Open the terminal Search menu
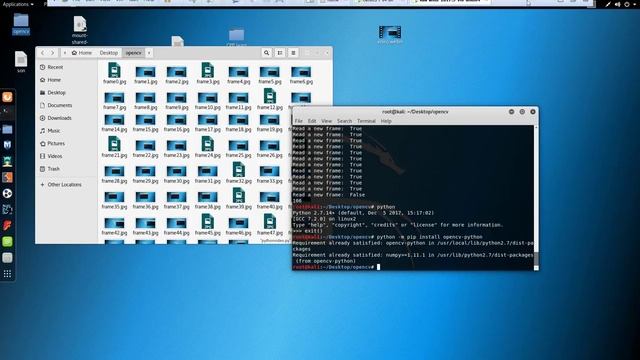Screen dimensions: 640x360 (344, 121)
